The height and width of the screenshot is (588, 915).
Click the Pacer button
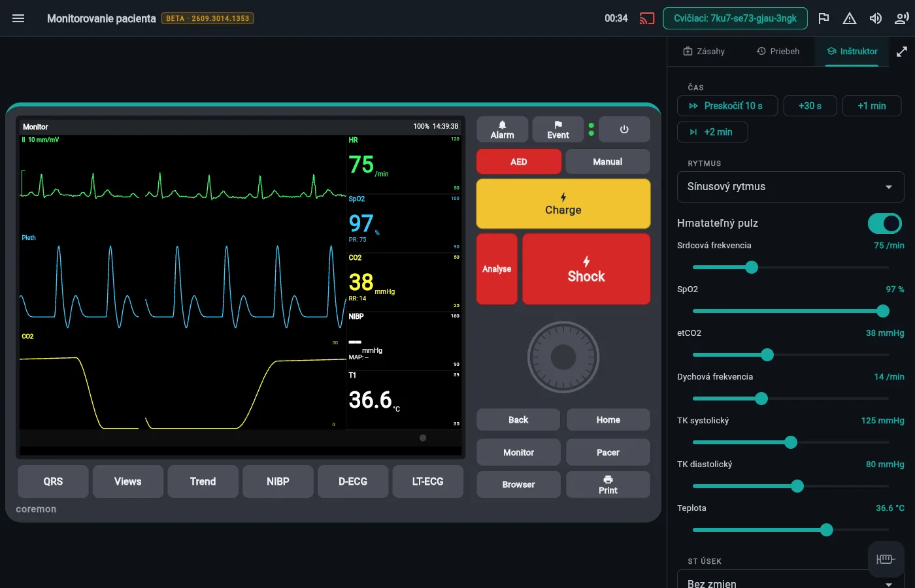point(608,452)
